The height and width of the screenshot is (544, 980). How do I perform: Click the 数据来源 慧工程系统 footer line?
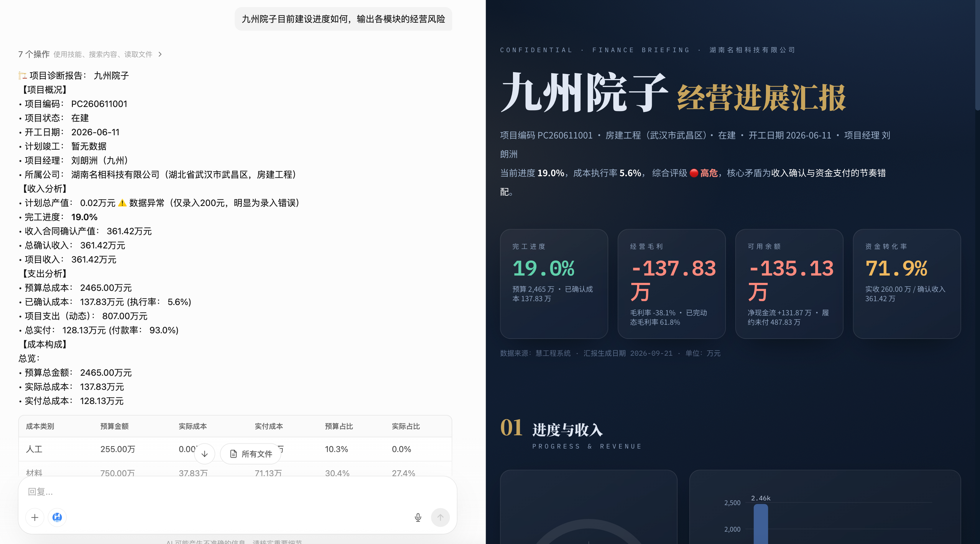[610, 353]
